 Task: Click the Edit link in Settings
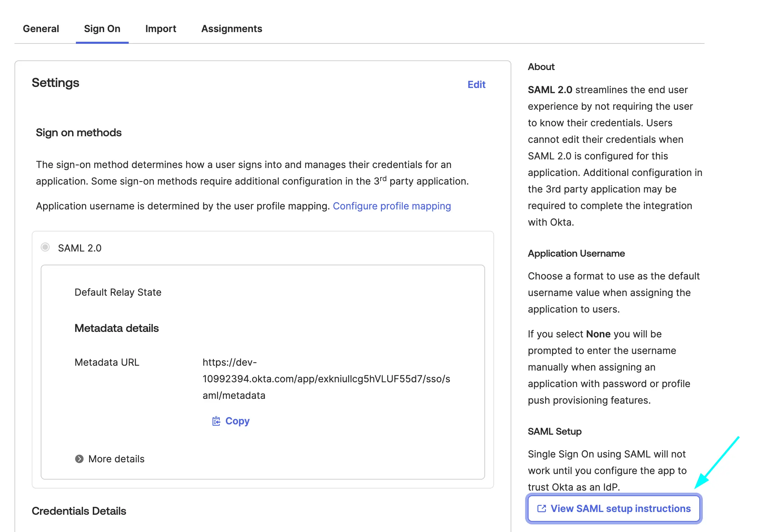(476, 85)
